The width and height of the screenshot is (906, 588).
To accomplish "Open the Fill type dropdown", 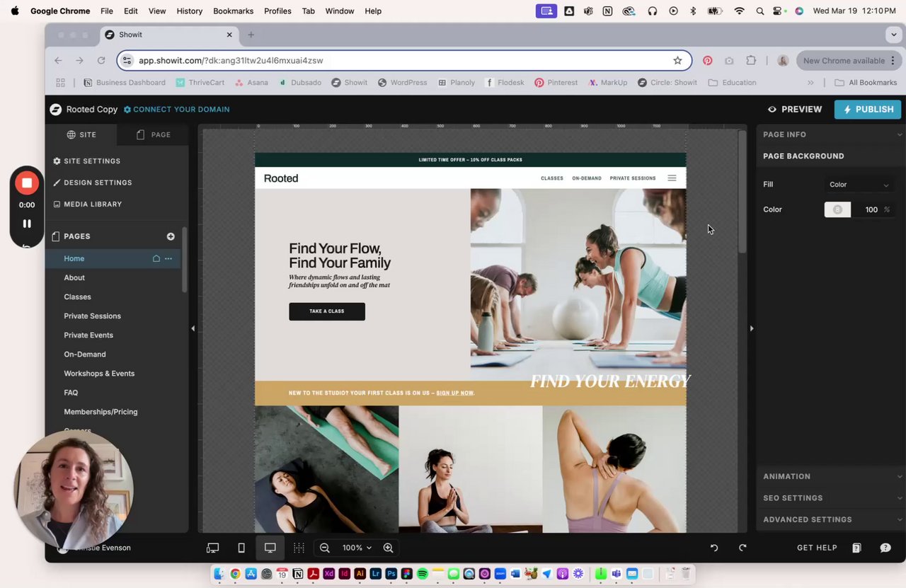I will coord(859,185).
